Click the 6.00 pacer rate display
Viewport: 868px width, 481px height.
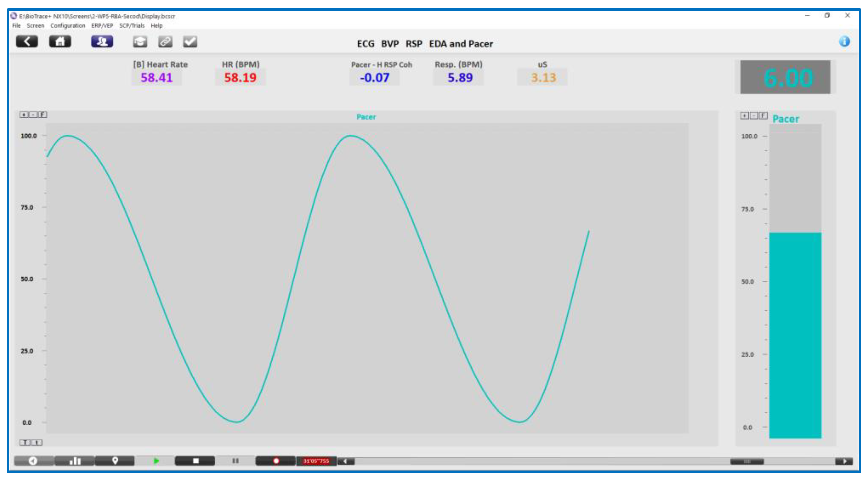click(785, 77)
